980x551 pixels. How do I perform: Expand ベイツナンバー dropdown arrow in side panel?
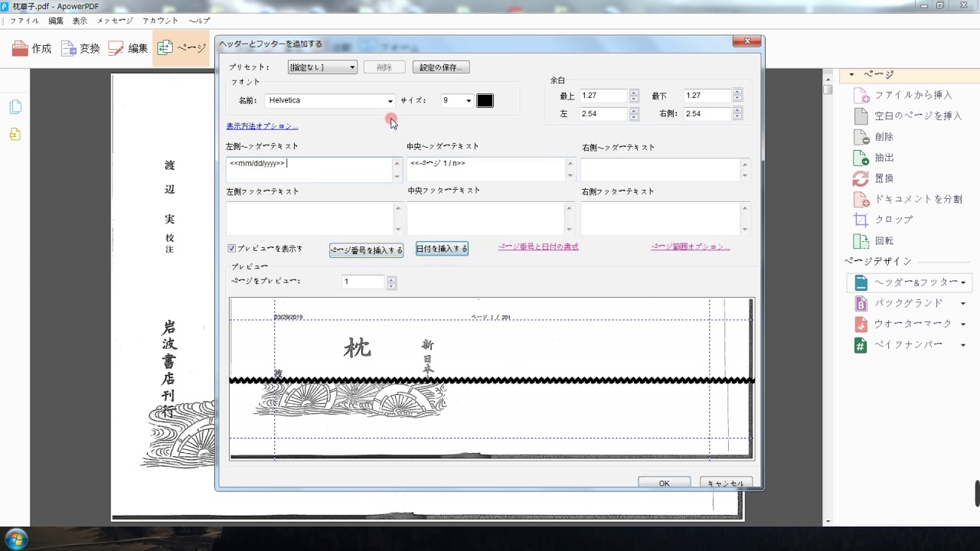click(x=963, y=345)
